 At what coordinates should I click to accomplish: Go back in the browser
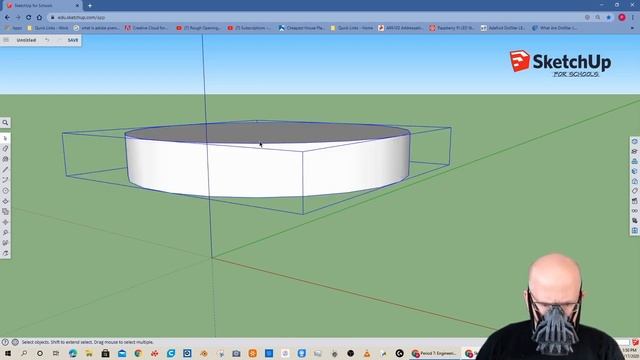[7, 18]
